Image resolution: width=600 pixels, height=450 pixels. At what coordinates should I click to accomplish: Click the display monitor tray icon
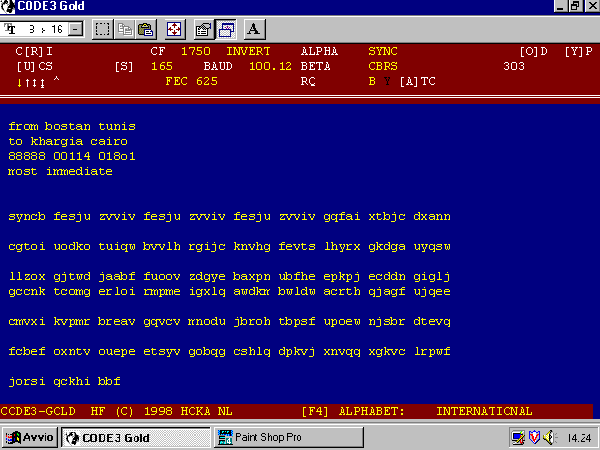pos(518,437)
